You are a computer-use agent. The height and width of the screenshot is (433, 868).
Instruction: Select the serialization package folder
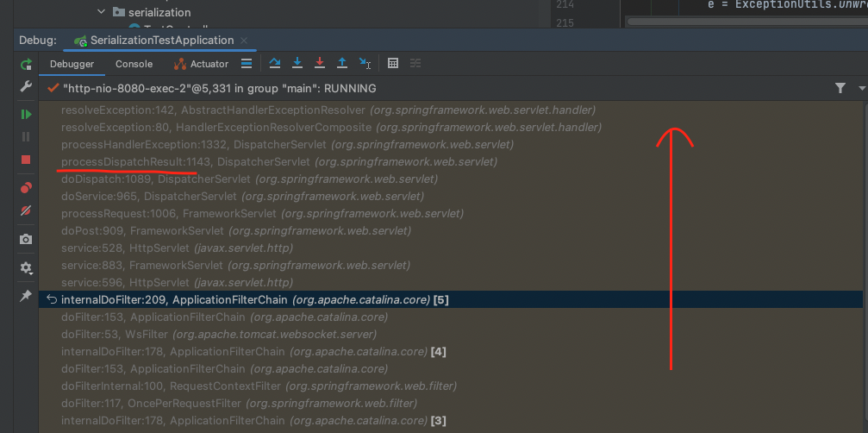coord(152,12)
